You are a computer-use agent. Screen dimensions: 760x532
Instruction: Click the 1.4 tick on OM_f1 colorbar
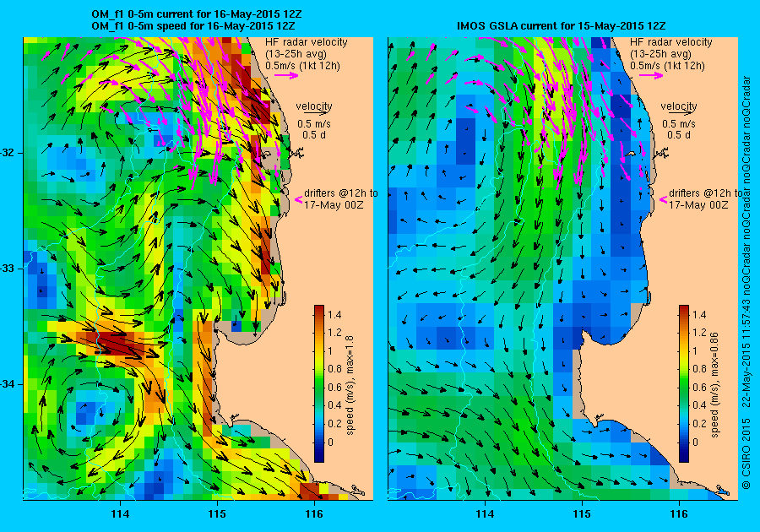[335, 314]
